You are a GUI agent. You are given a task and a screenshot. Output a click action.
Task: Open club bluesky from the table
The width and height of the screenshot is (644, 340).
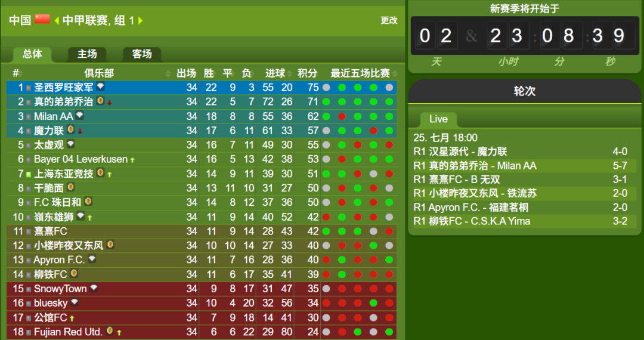pos(51,303)
